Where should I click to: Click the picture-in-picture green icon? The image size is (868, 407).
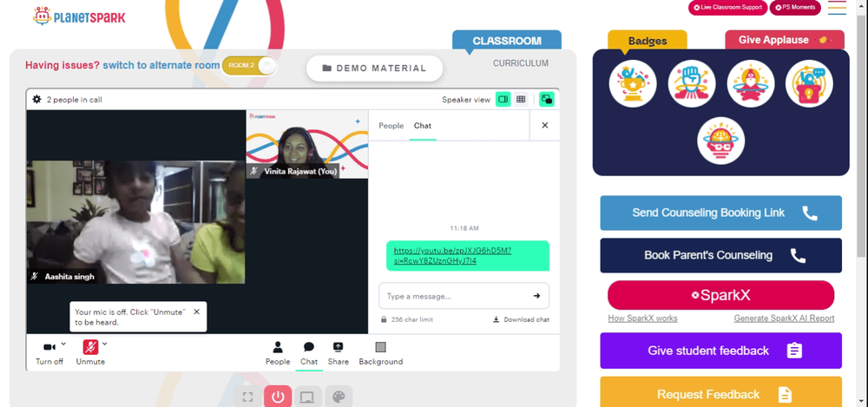[547, 100]
